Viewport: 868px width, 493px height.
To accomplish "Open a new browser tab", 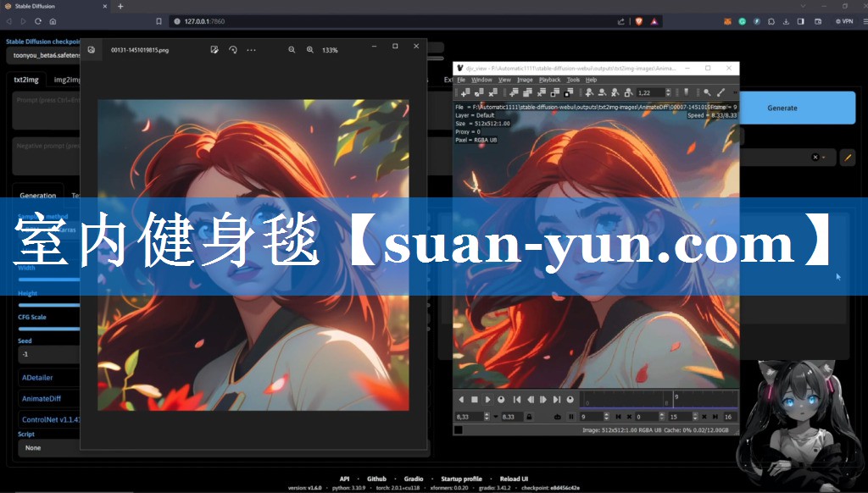I will pyautogui.click(x=120, y=6).
